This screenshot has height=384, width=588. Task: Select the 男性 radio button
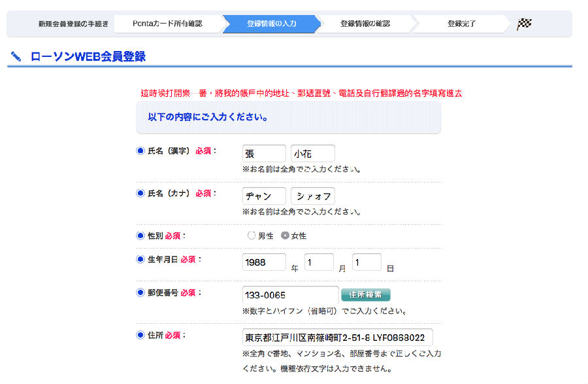click(x=252, y=236)
